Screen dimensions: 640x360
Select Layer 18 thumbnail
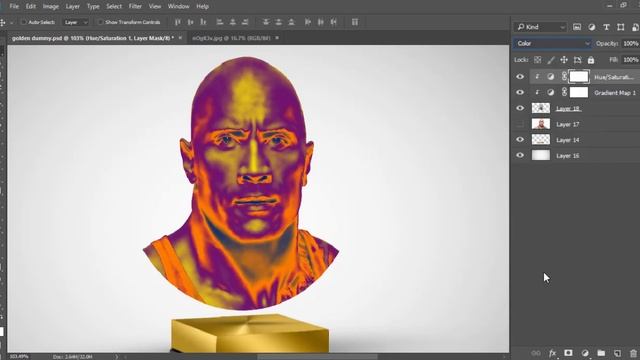(541, 108)
